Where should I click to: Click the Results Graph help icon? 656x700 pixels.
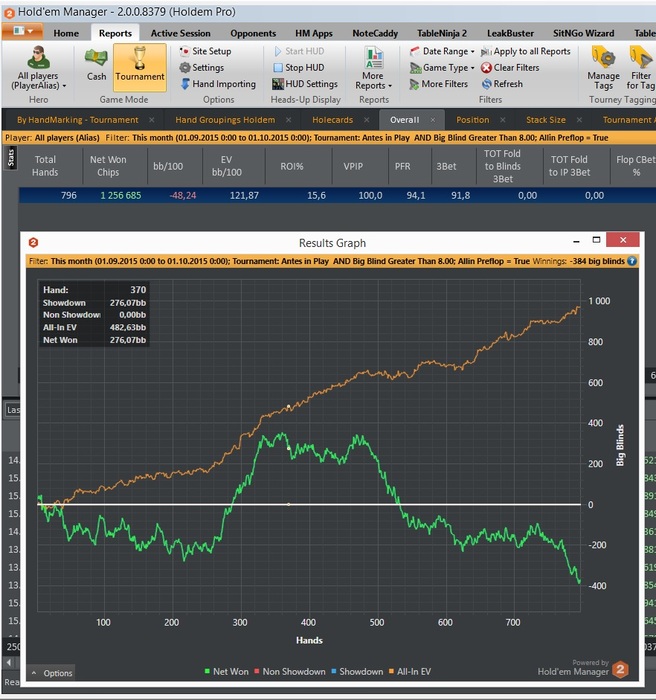(x=631, y=261)
